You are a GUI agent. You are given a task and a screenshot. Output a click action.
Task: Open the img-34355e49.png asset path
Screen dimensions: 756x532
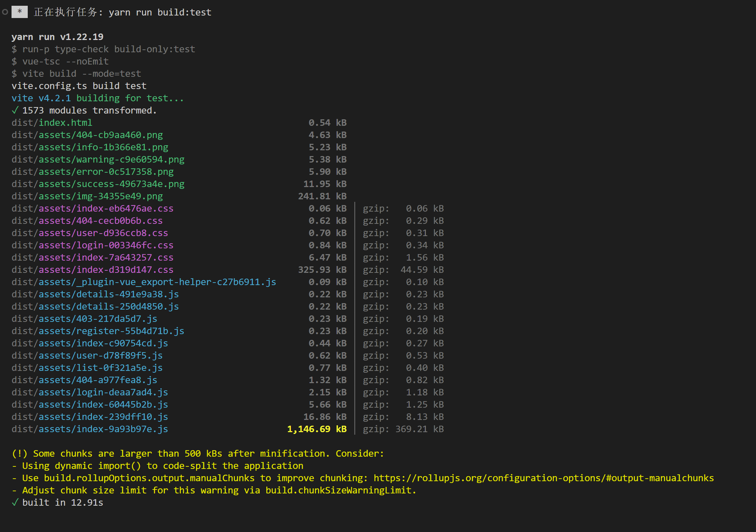click(x=87, y=196)
